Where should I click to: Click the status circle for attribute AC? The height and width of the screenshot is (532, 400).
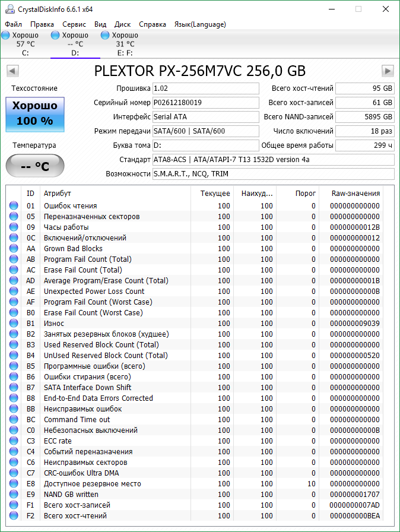[x=14, y=270]
